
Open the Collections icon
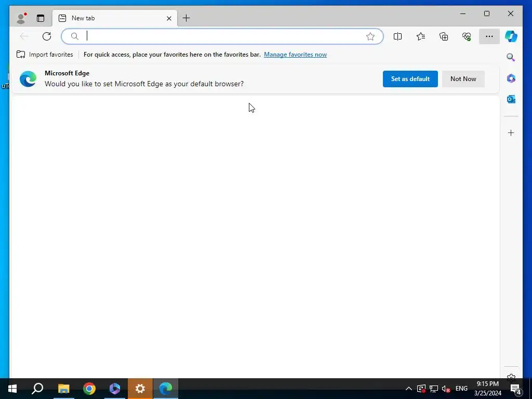(x=444, y=36)
